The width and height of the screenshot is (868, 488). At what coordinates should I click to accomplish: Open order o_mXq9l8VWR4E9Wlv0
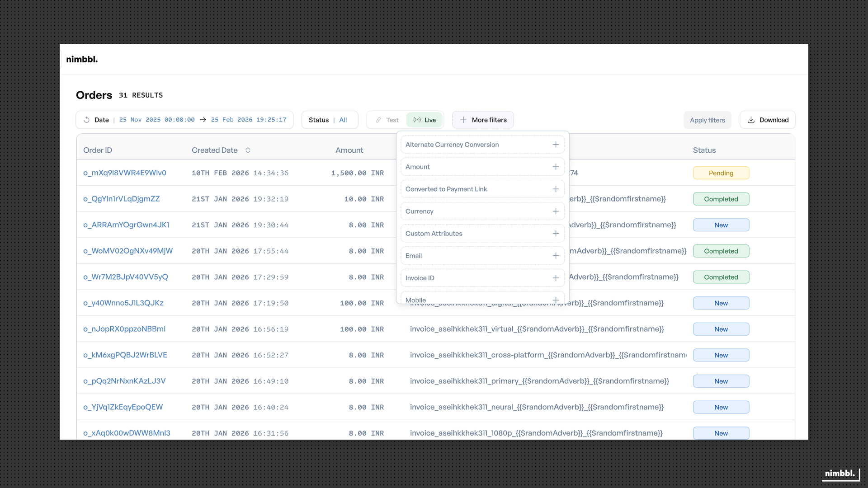125,173
